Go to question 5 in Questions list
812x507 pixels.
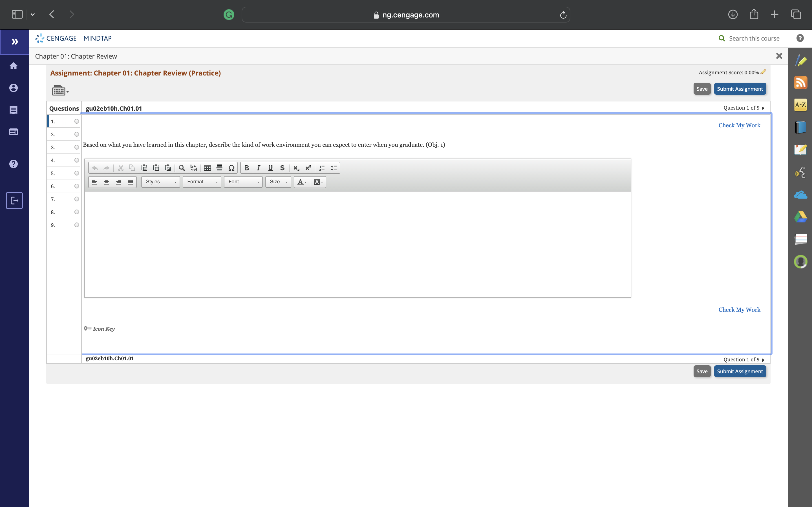tap(53, 173)
